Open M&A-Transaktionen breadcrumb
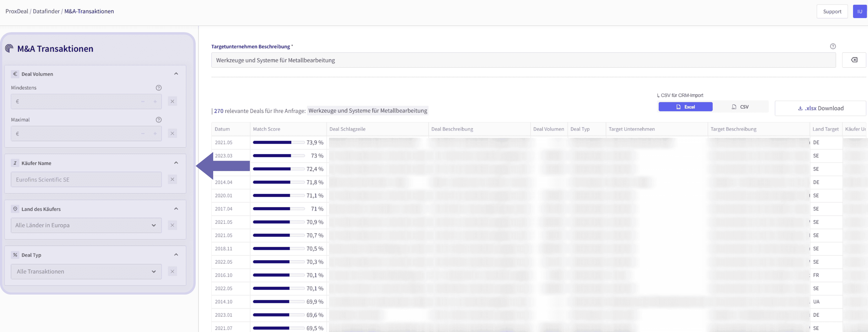Viewport: 868px width, 332px height. point(89,11)
